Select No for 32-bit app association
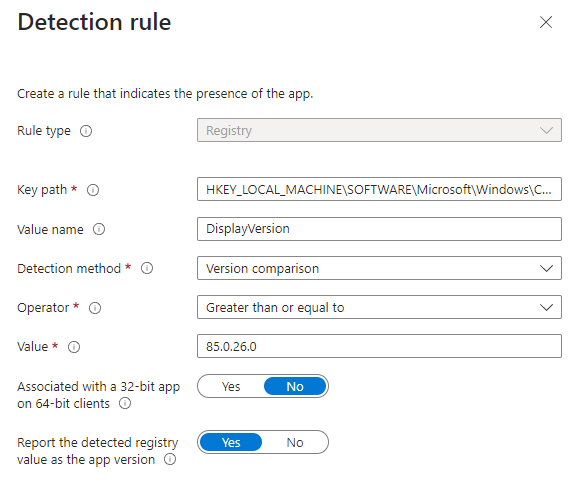Image resolution: width=573 pixels, height=495 pixels. click(295, 386)
